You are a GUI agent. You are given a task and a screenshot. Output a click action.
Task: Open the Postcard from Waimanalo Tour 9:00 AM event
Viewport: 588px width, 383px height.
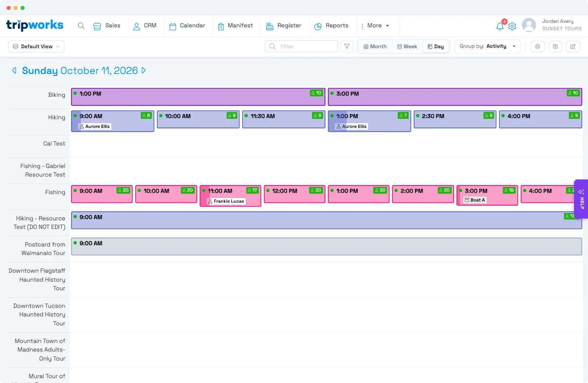click(326, 247)
